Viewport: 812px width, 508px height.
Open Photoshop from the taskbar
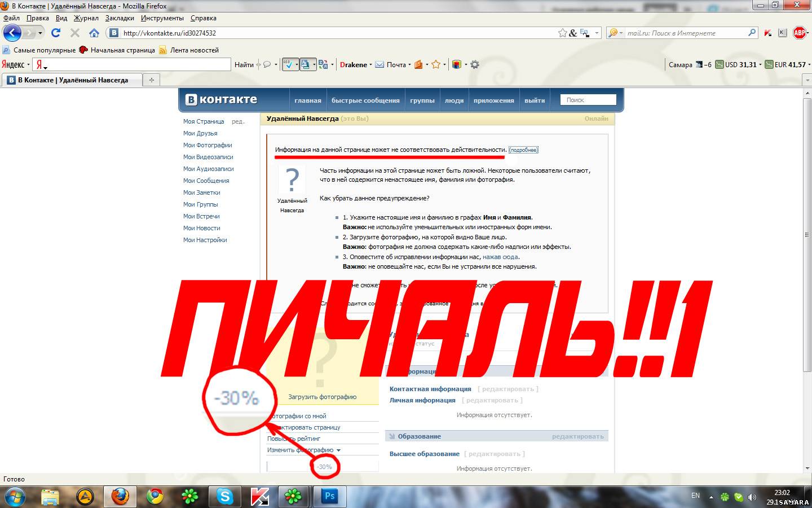[330, 497]
